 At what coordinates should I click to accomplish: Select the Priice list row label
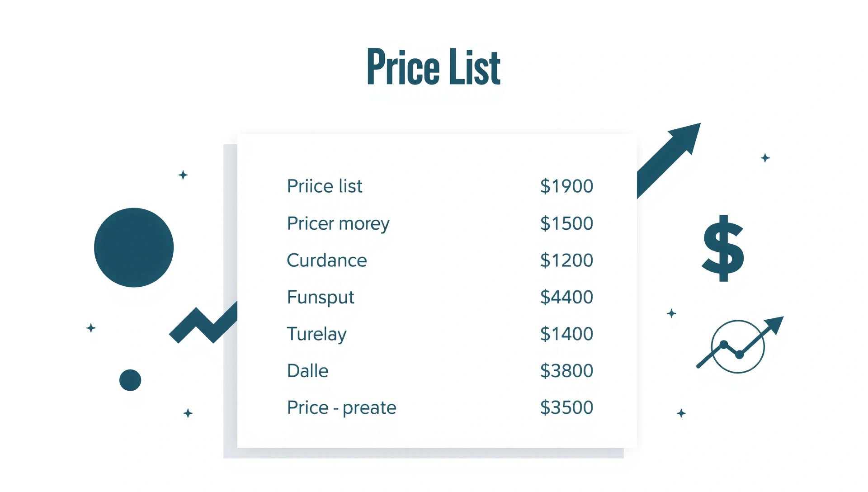[x=325, y=186]
